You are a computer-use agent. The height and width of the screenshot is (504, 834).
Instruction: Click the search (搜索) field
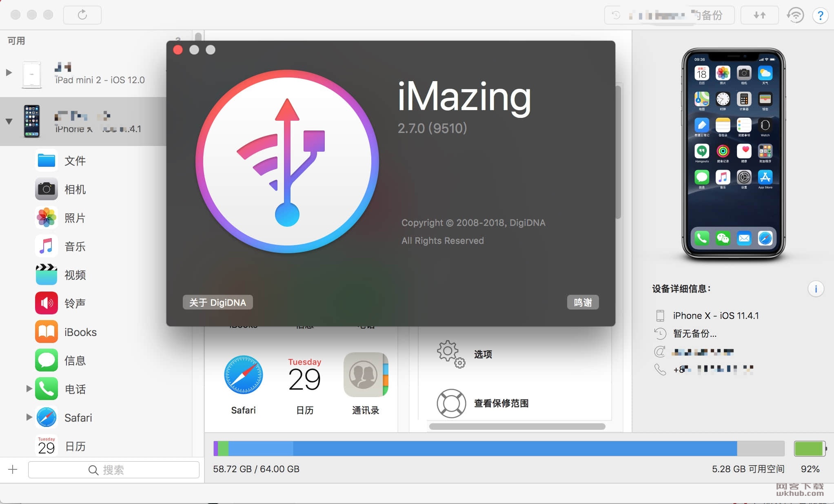[113, 470]
